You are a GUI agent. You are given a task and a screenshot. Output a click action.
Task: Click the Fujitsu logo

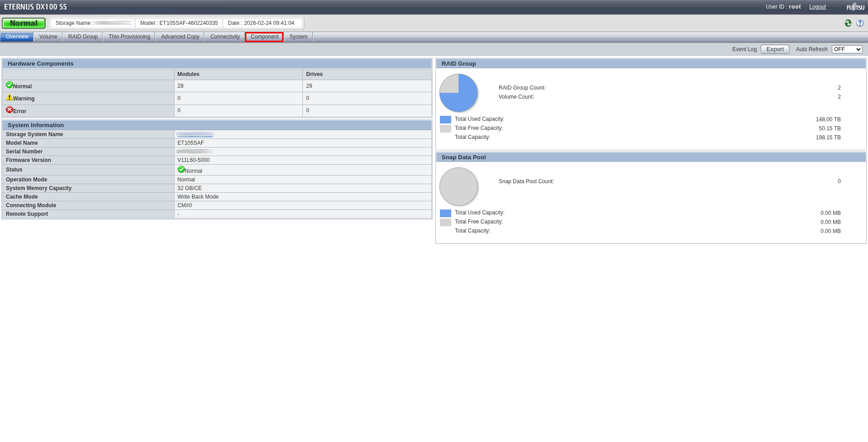tap(855, 7)
